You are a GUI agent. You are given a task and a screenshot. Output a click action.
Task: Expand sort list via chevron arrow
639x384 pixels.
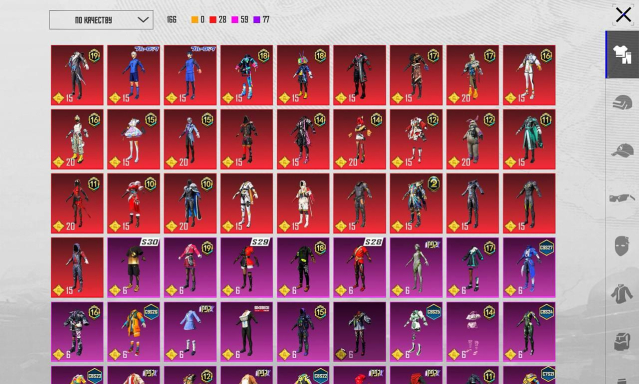143,20
